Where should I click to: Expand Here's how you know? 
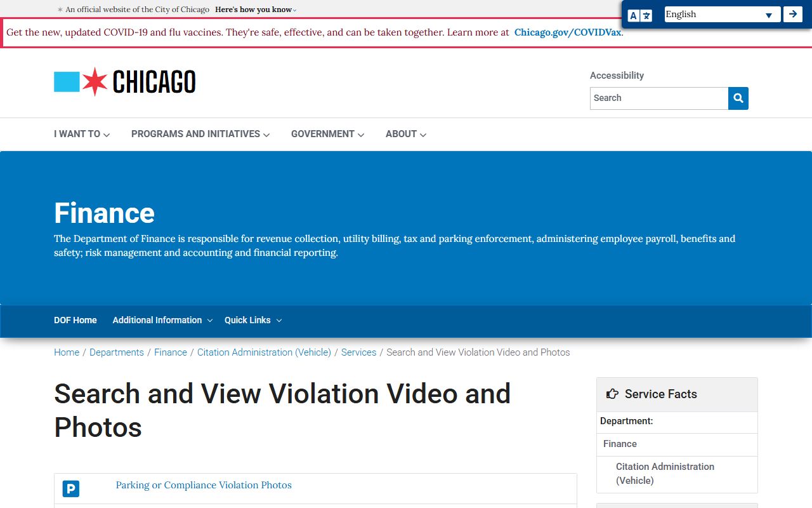[256, 10]
